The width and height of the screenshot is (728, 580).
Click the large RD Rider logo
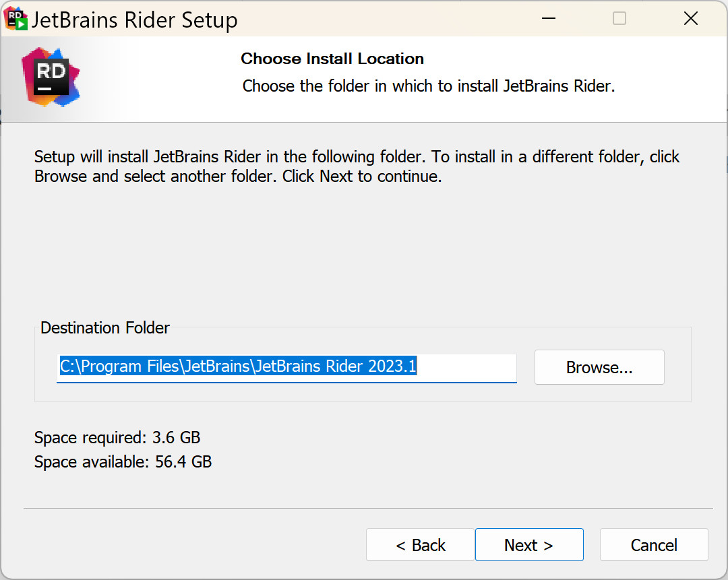51,77
